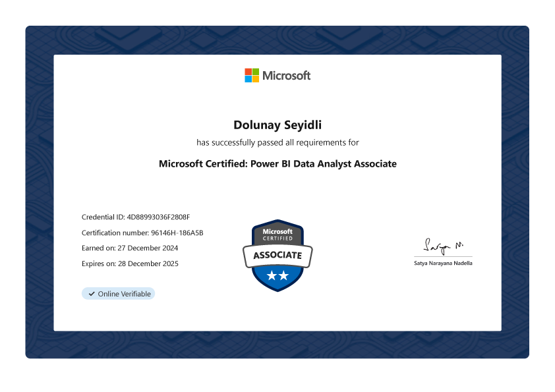Click the Expires on 28 December 2025 line
Screen dimensions: 555x392
(130, 264)
